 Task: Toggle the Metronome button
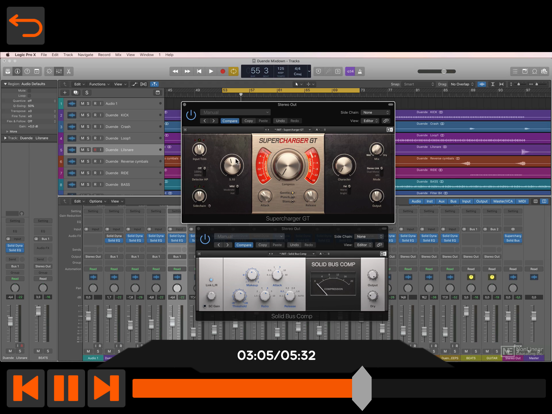(x=360, y=71)
